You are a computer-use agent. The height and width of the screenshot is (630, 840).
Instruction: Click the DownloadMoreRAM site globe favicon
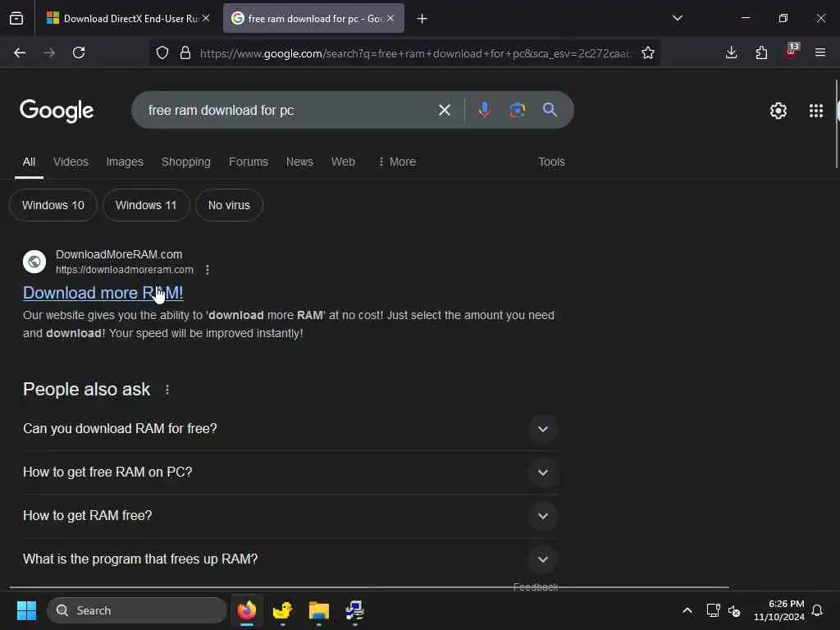pos(34,262)
